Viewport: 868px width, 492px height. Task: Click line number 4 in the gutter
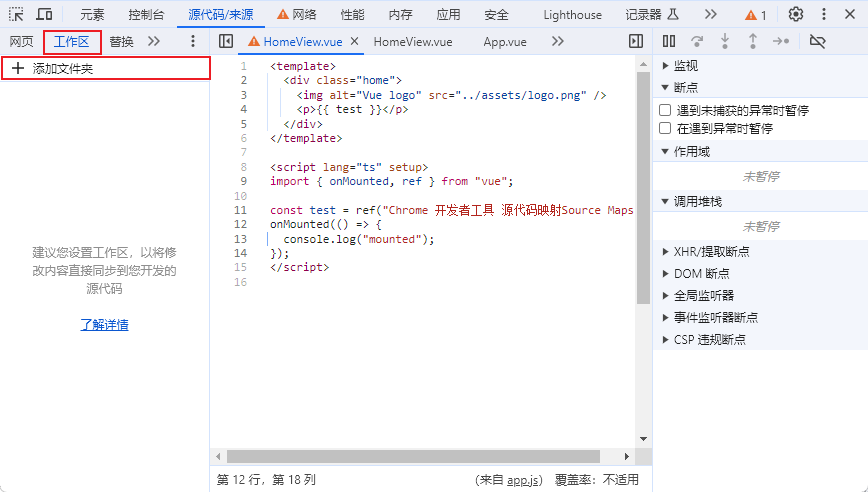pos(244,109)
